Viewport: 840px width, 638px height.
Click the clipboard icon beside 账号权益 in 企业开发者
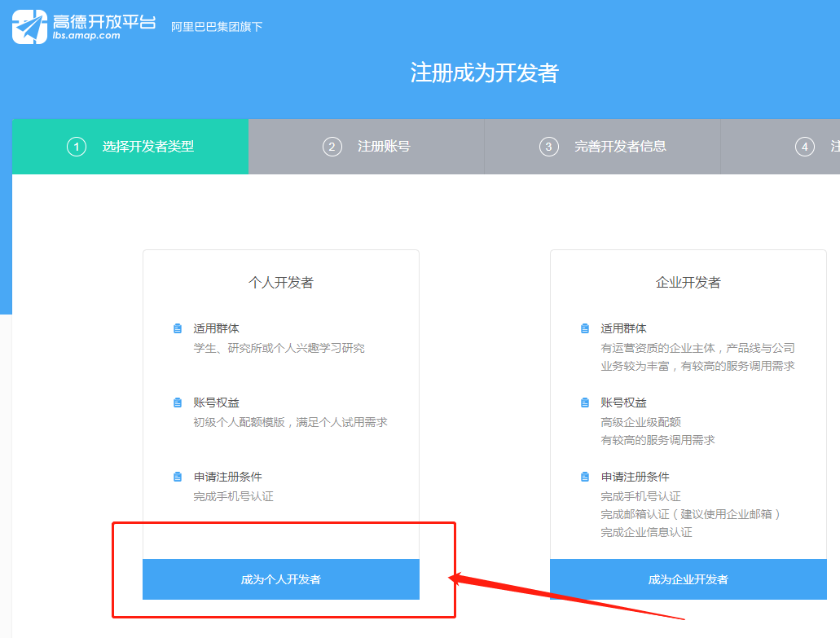[585, 403]
